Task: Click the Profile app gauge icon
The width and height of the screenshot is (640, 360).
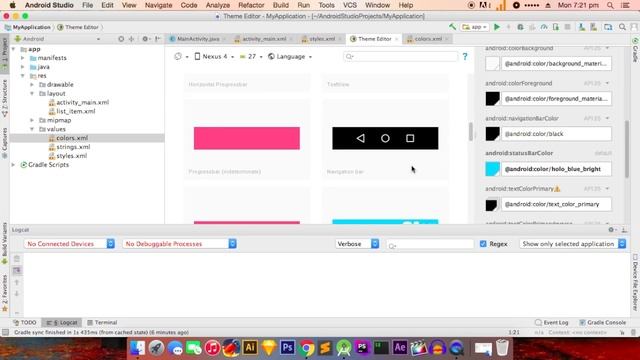Action: pyautogui.click(x=544, y=27)
